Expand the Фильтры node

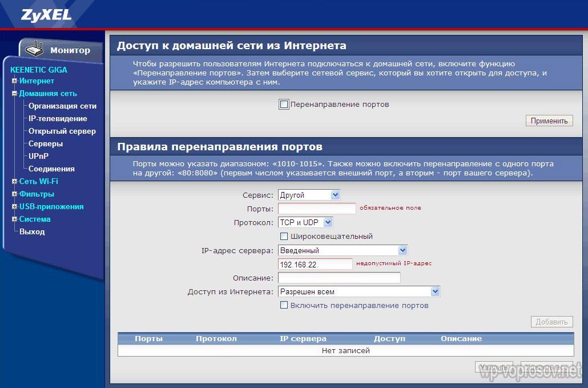pos(14,194)
